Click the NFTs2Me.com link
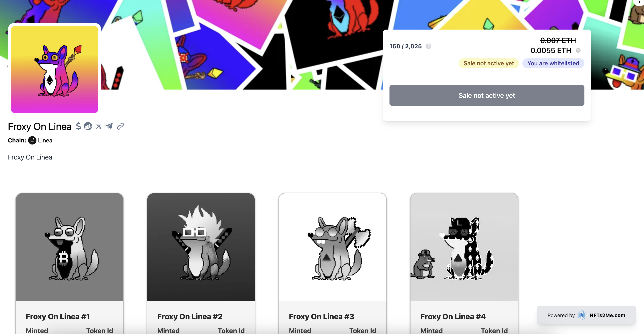 click(x=607, y=315)
